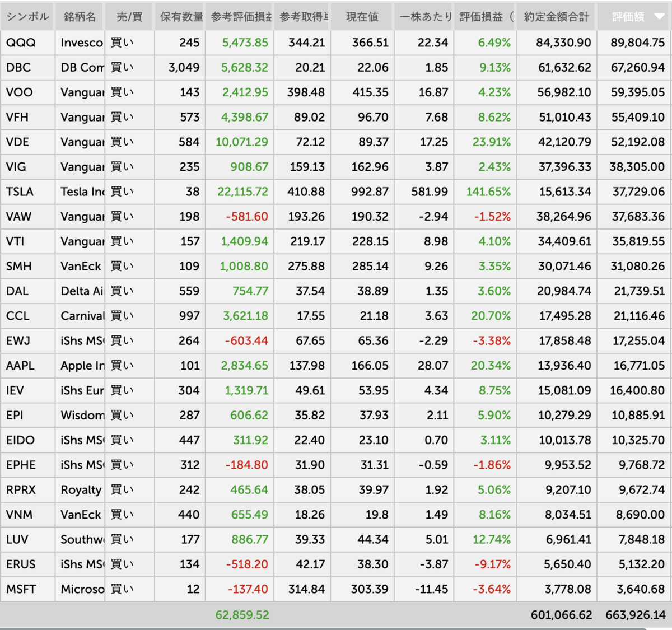Click EWJ loss value -603.44
The image size is (672, 630).
point(247,340)
